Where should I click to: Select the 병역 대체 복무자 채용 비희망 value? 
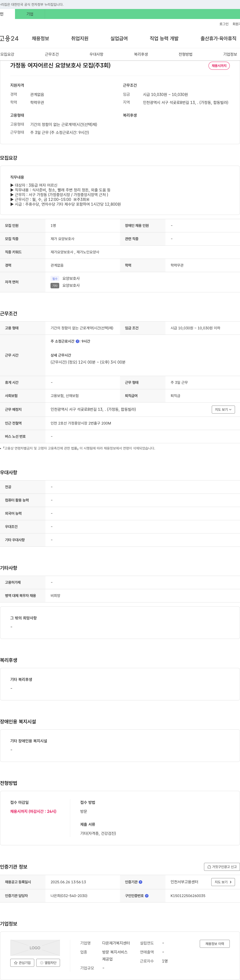tap(55, 595)
